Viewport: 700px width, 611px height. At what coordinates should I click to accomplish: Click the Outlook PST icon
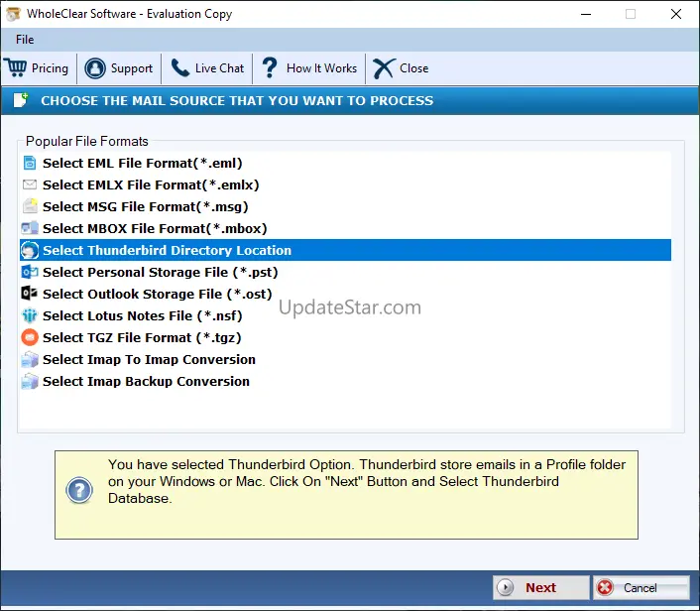[x=30, y=272]
